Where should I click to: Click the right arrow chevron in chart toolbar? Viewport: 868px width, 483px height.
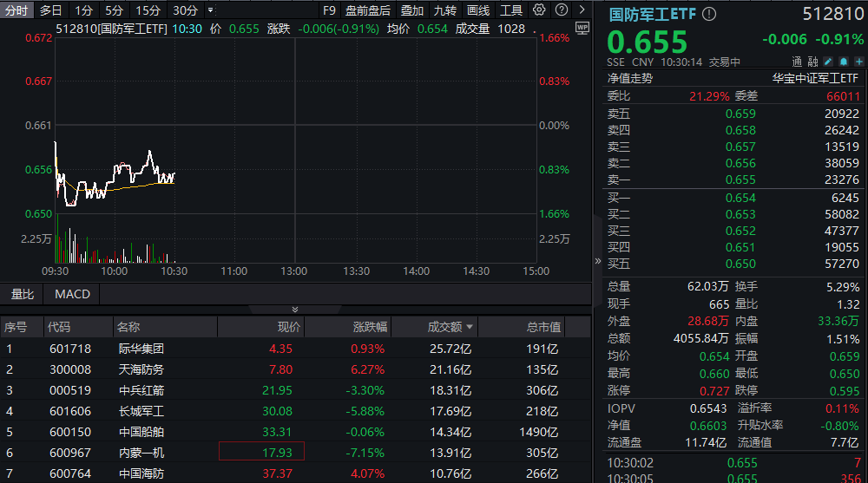(582, 10)
